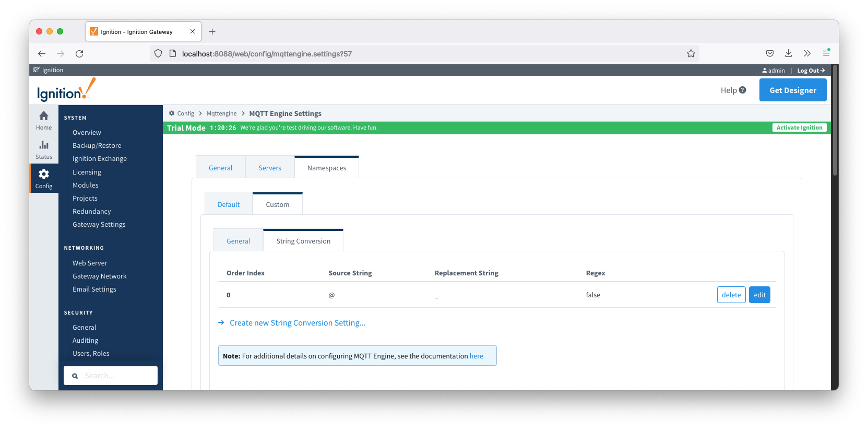Screen dimensions: 868x429
Task: Select the String Conversion tab
Action: (x=303, y=241)
